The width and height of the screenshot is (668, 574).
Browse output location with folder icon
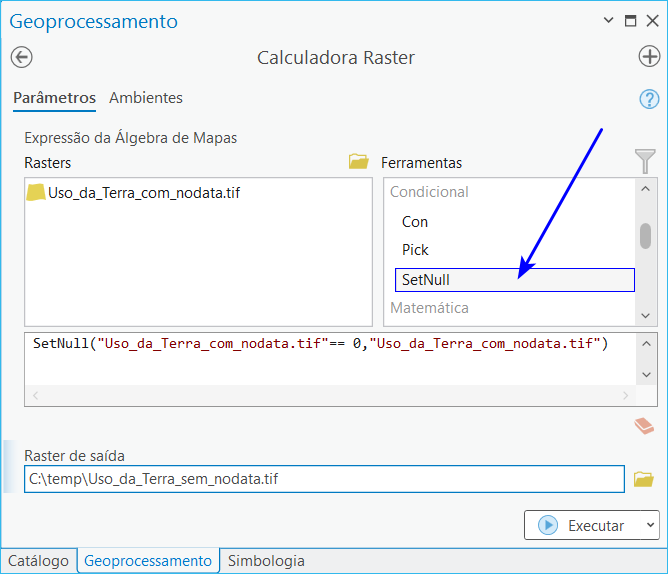(643, 479)
